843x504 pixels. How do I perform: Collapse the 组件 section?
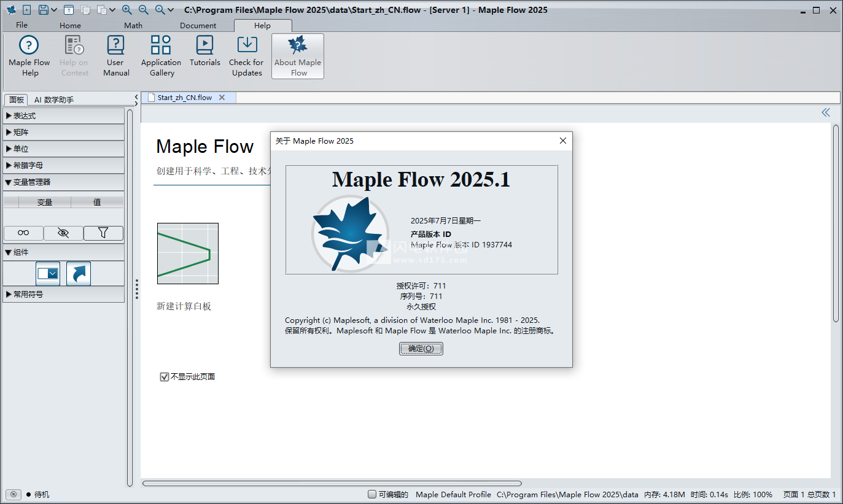point(64,252)
